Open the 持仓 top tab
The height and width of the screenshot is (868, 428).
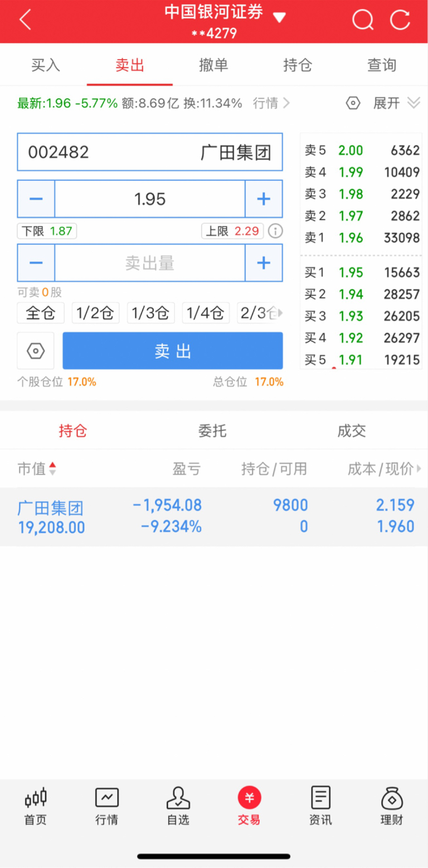coord(298,65)
